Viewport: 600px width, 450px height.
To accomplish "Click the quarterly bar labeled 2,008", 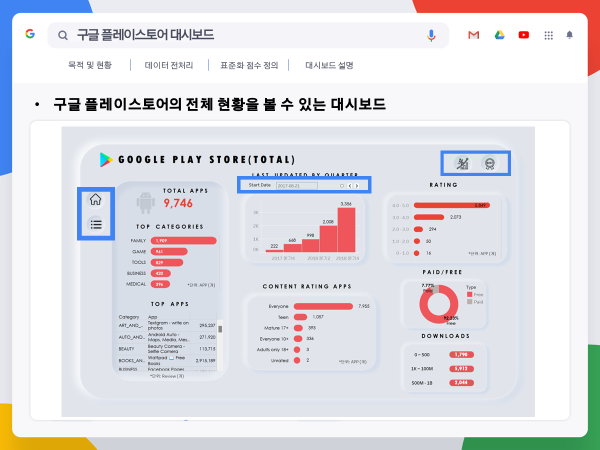I will 328,238.
